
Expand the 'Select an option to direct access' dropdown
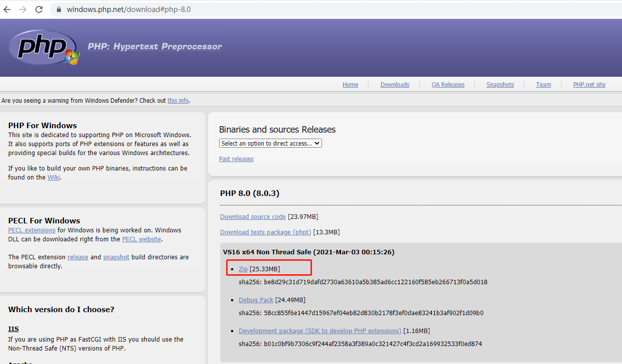(x=271, y=143)
